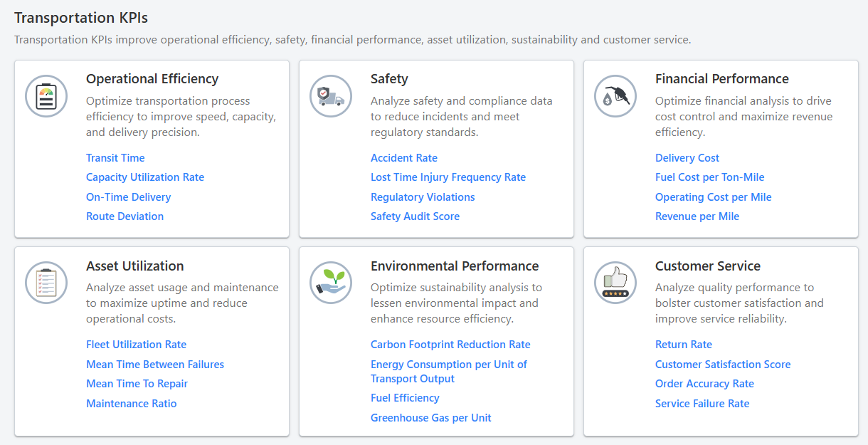Select the Accident Rate link
The image size is (868, 445).
tap(404, 158)
